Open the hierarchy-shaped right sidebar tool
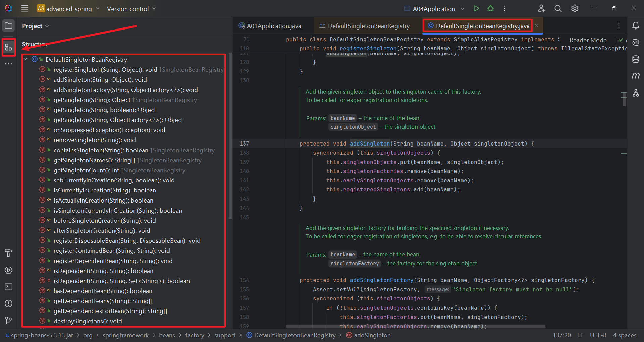This screenshot has height=342, width=644. [636, 93]
